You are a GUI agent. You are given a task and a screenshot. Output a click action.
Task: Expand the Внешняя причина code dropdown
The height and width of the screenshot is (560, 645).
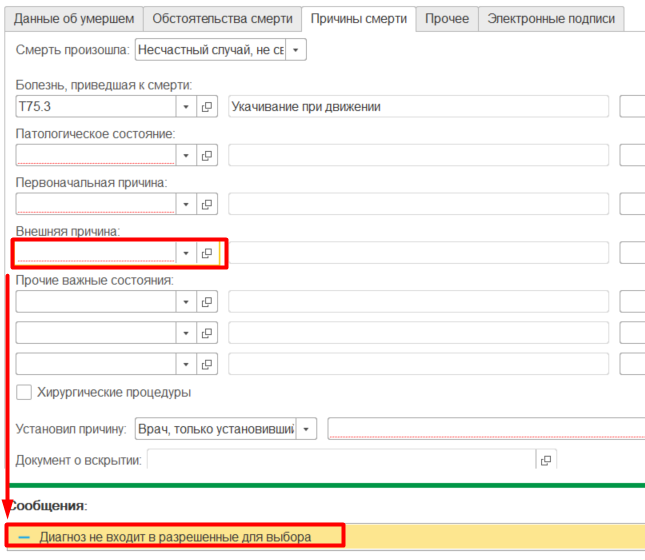(x=186, y=253)
